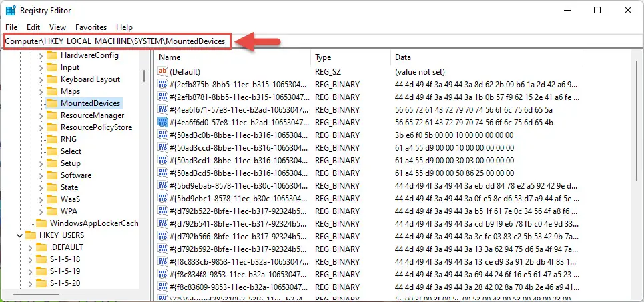Viewport: 644px width, 302px height.
Task: Select the (Default) string value icon
Action: click(x=163, y=72)
